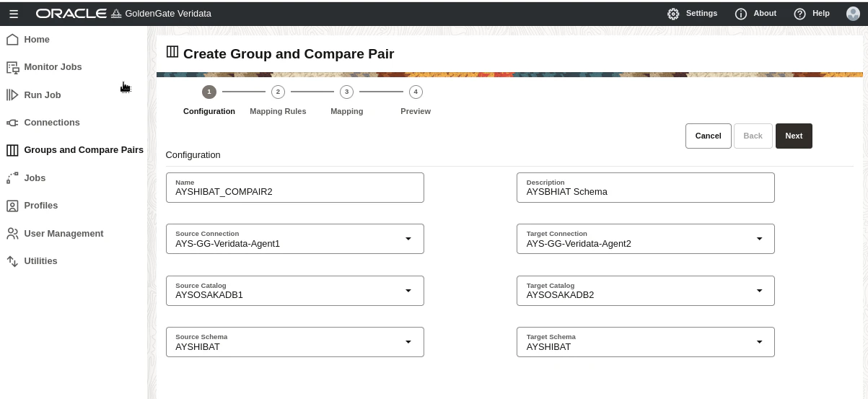Click the Utilities arrows icon
The width and height of the screenshot is (868, 399).
[12, 261]
